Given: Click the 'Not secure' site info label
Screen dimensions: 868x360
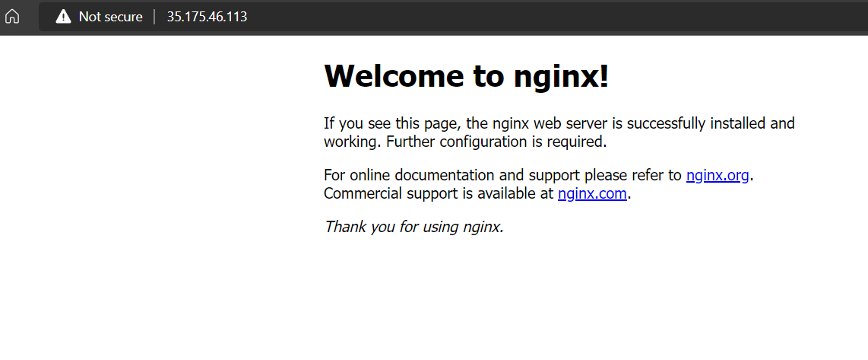Looking at the screenshot, I should pyautogui.click(x=111, y=18).
